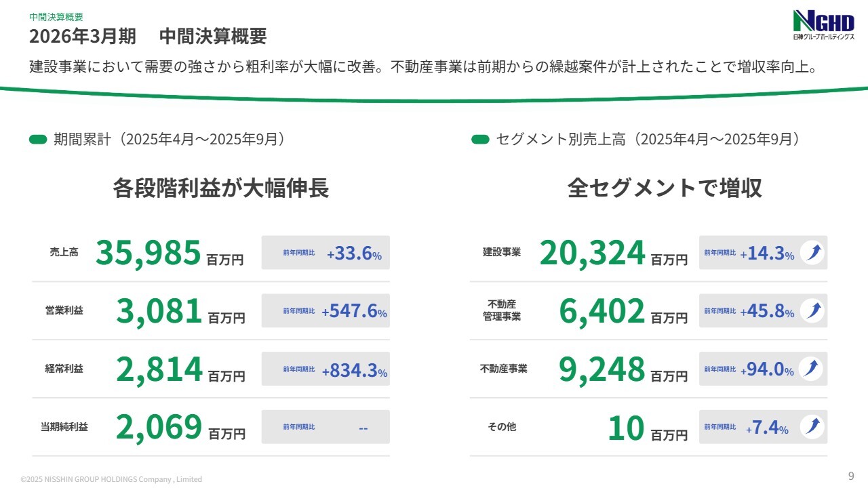Click the NISSHIN GROUP HOLDINGS copyright text
Viewport: 868px width, 488px height.
[111, 479]
